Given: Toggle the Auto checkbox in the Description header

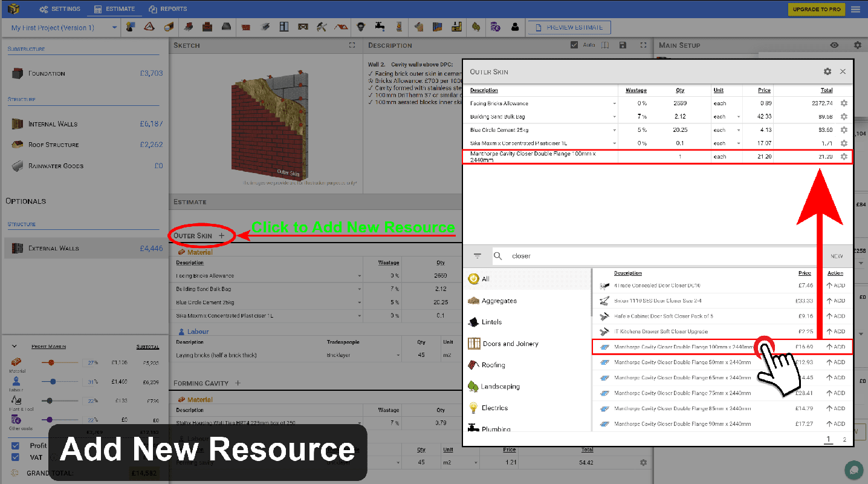Looking at the screenshot, I should (574, 45).
